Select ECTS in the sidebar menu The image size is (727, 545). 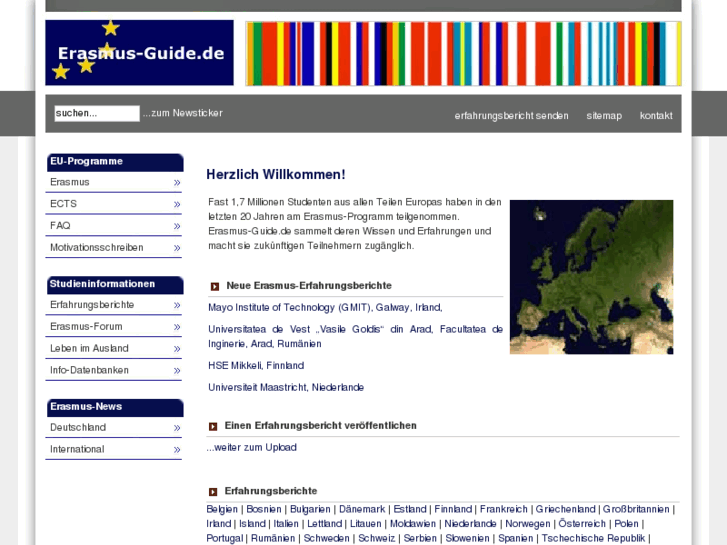(64, 204)
